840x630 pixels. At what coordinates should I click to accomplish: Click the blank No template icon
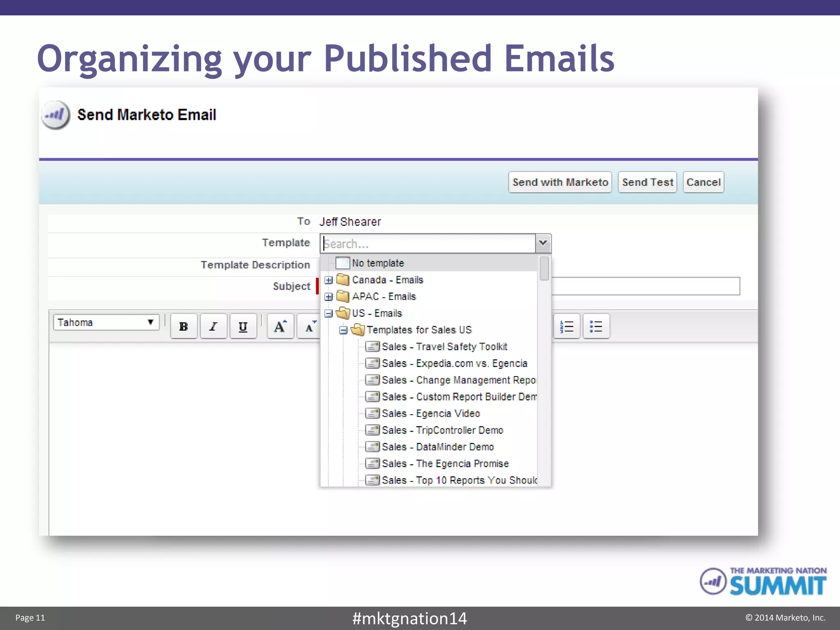coord(342,263)
